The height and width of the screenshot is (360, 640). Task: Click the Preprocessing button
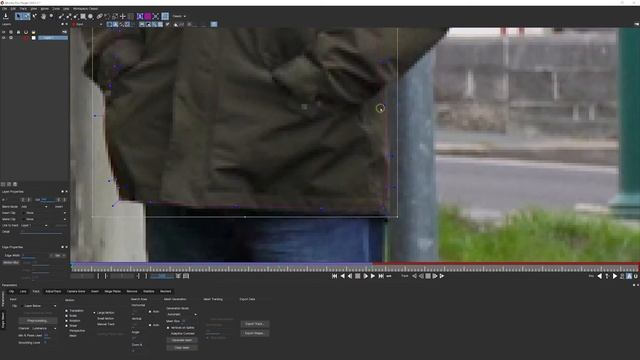tap(37, 321)
